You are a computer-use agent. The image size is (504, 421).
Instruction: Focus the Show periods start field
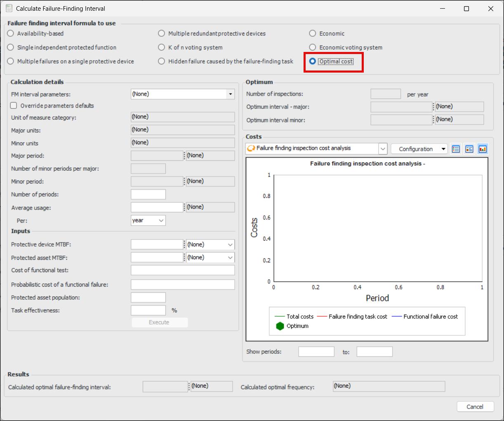point(316,352)
